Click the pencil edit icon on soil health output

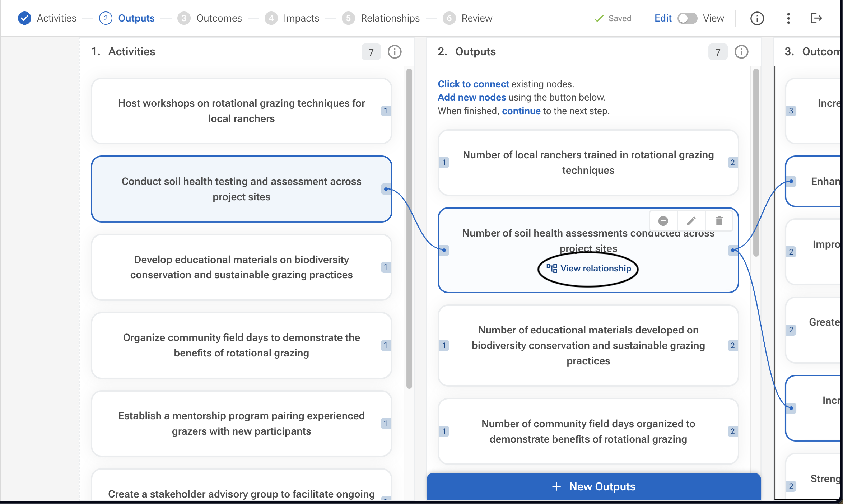(x=691, y=221)
